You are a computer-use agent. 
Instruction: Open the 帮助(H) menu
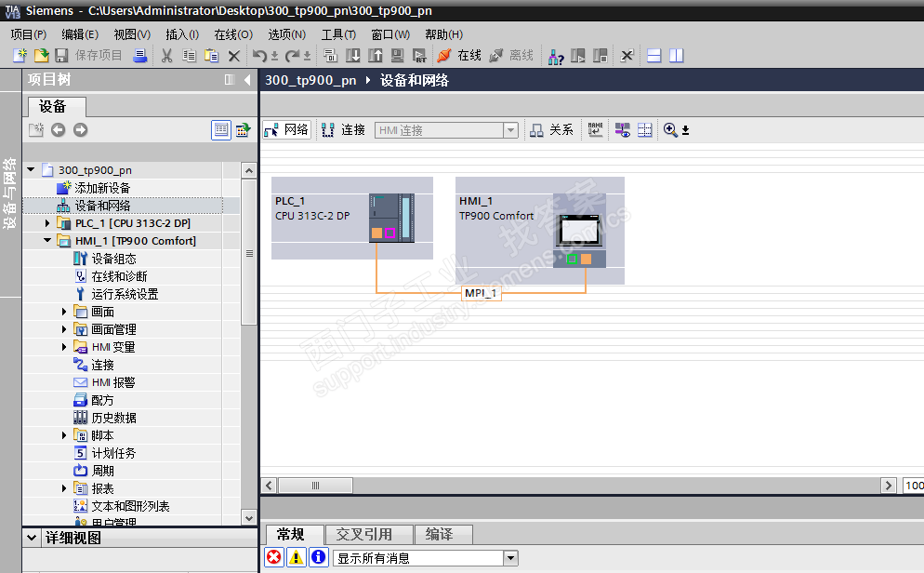click(x=443, y=34)
